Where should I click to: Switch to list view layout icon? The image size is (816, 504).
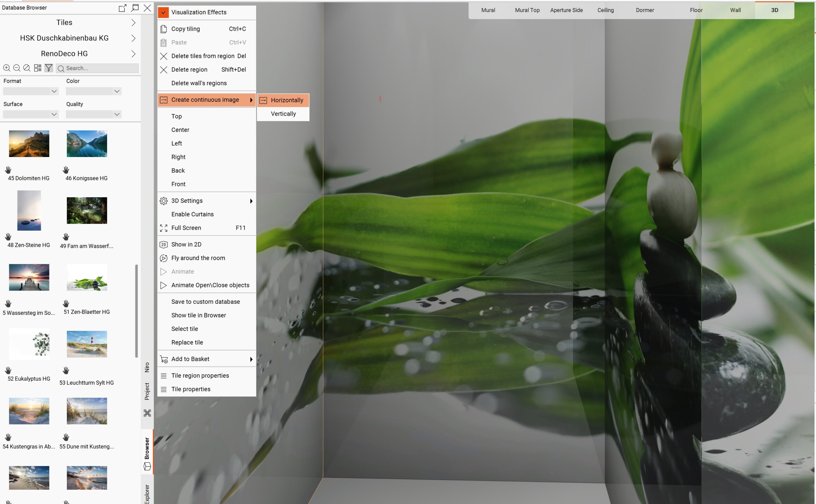38,68
